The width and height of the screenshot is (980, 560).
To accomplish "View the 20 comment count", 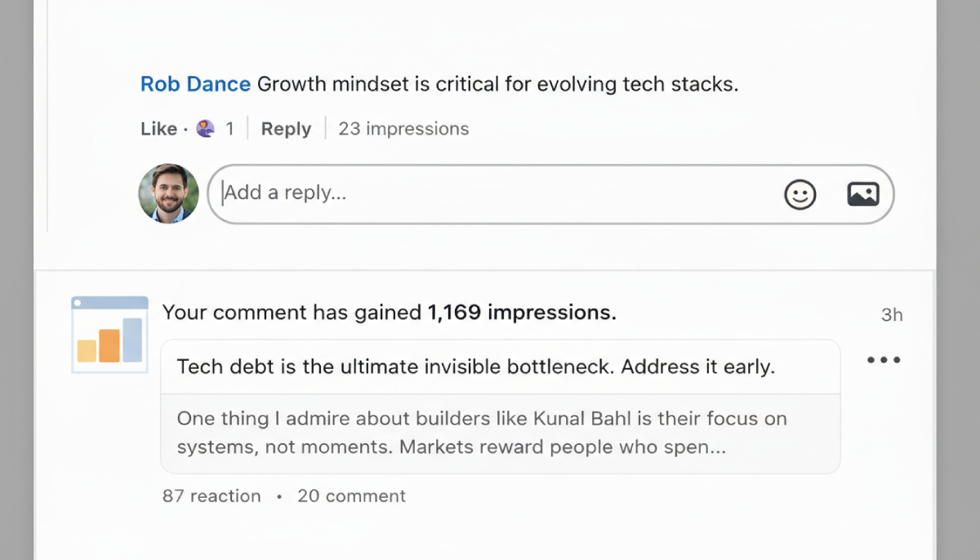I will click(351, 496).
